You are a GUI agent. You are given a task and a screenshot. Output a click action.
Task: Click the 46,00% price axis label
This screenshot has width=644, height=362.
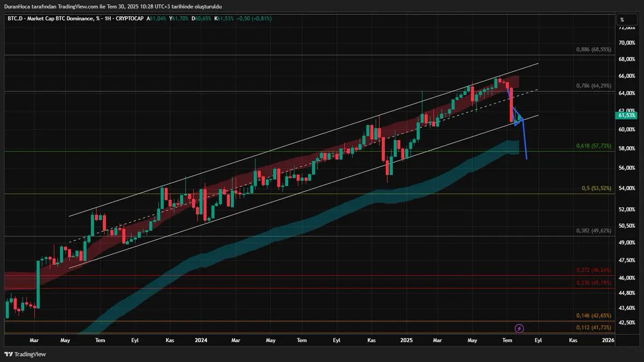coord(626,278)
